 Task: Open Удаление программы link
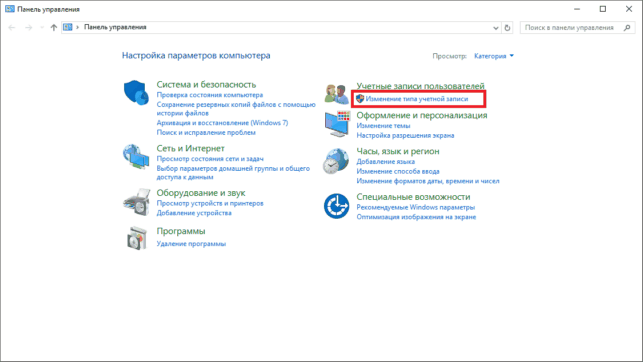pos(191,244)
